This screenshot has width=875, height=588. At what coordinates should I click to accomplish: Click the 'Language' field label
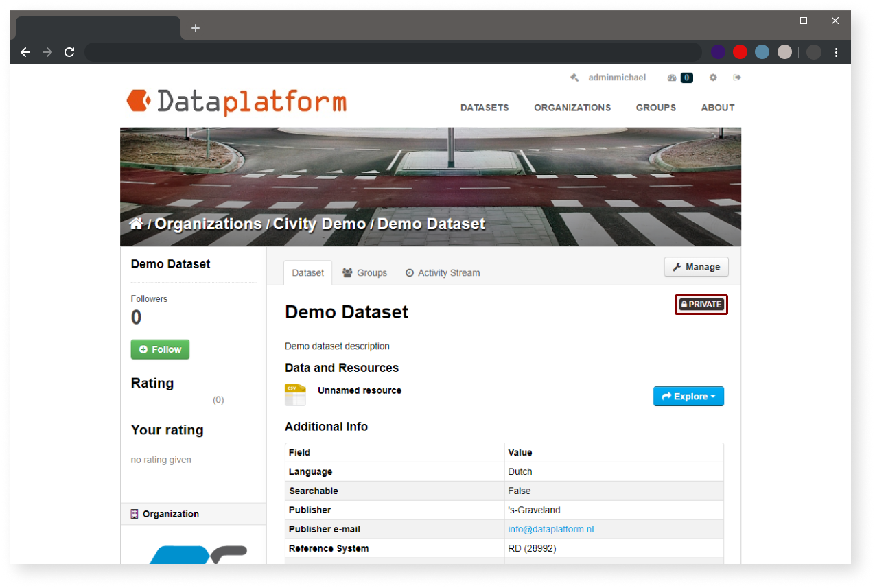tap(310, 471)
